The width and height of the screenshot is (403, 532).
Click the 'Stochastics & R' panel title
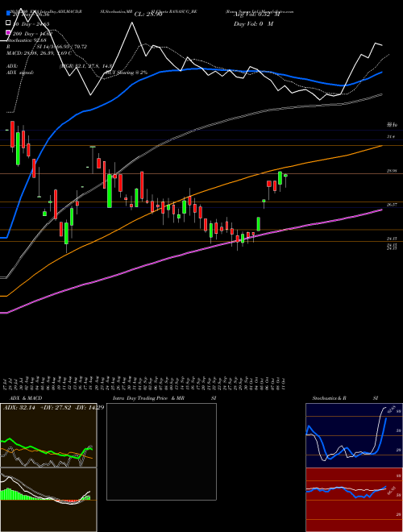tap(329, 398)
